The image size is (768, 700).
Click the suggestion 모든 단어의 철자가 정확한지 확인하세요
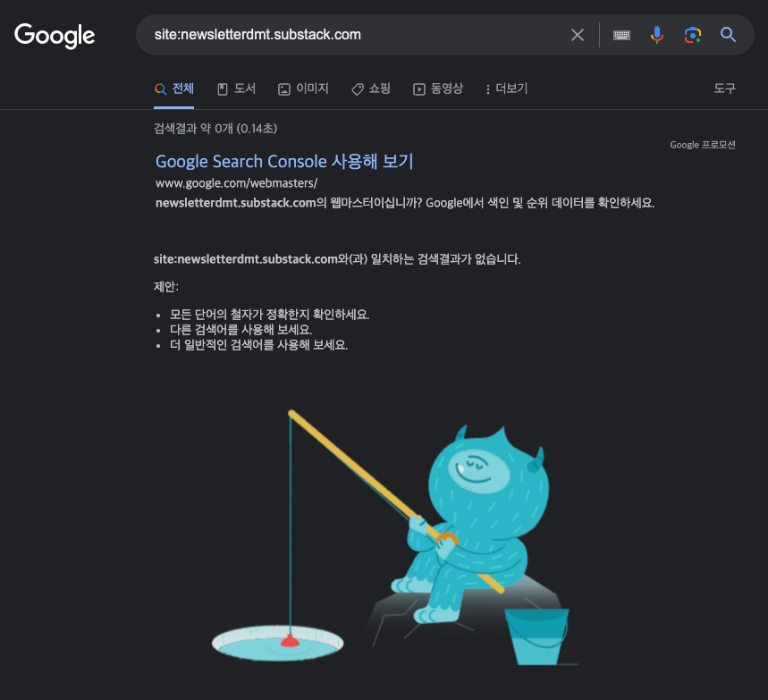269,315
